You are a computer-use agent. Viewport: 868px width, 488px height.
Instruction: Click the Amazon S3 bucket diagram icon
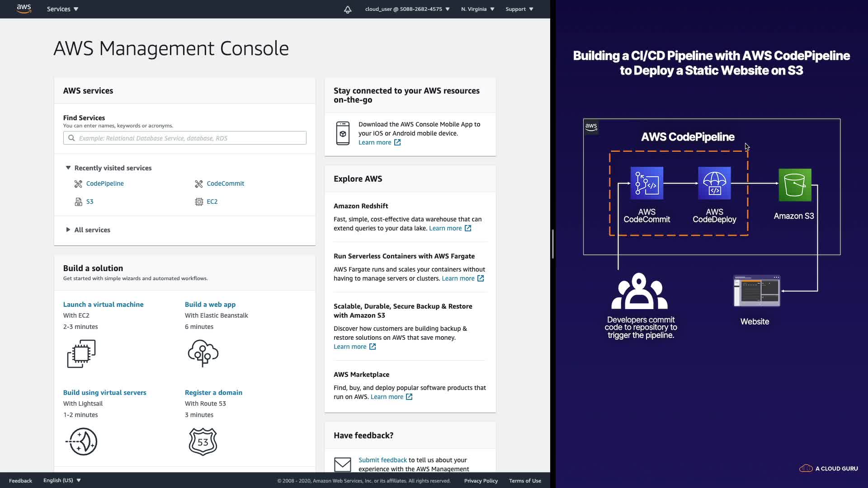tap(795, 185)
